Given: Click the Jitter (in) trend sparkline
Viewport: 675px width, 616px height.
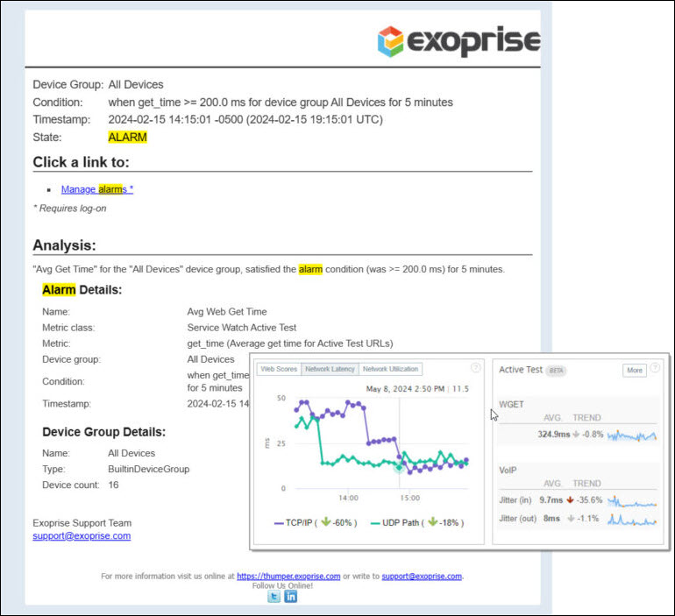Looking at the screenshot, I should [631, 500].
